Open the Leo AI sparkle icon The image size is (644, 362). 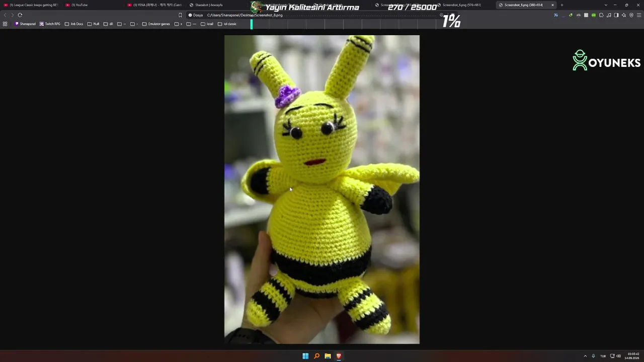pos(624,15)
